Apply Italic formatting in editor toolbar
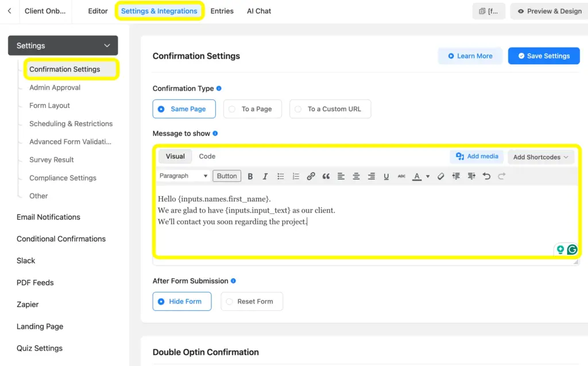Image resolution: width=588 pixels, height=366 pixels. [265, 176]
